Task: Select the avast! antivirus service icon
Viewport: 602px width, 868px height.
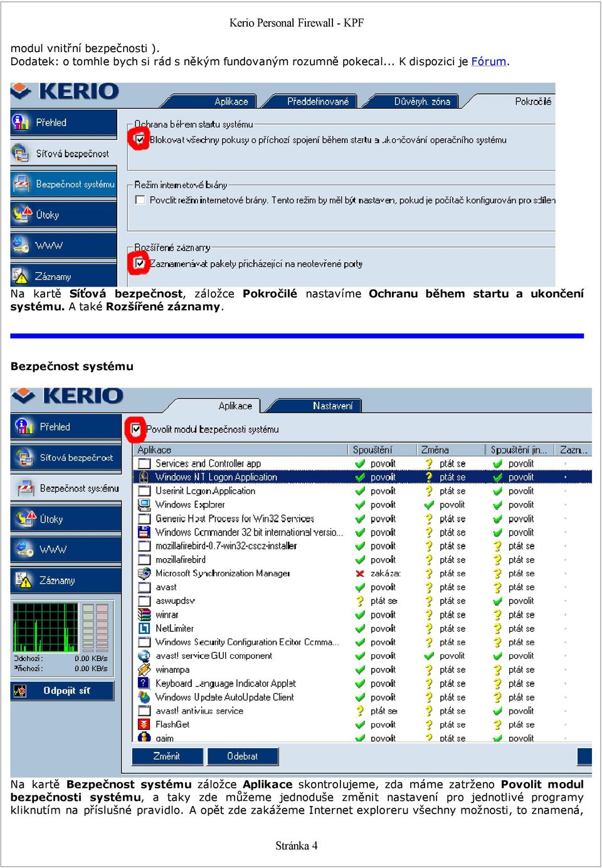Action: point(145,711)
